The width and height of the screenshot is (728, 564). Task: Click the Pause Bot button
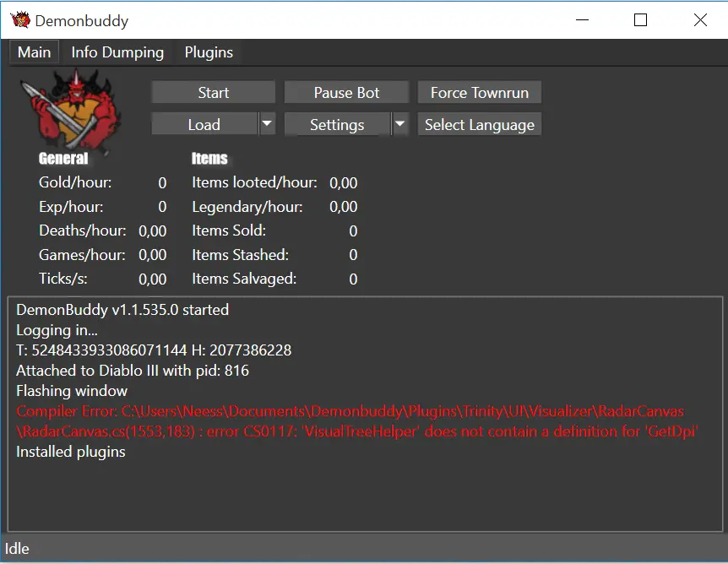click(x=346, y=93)
